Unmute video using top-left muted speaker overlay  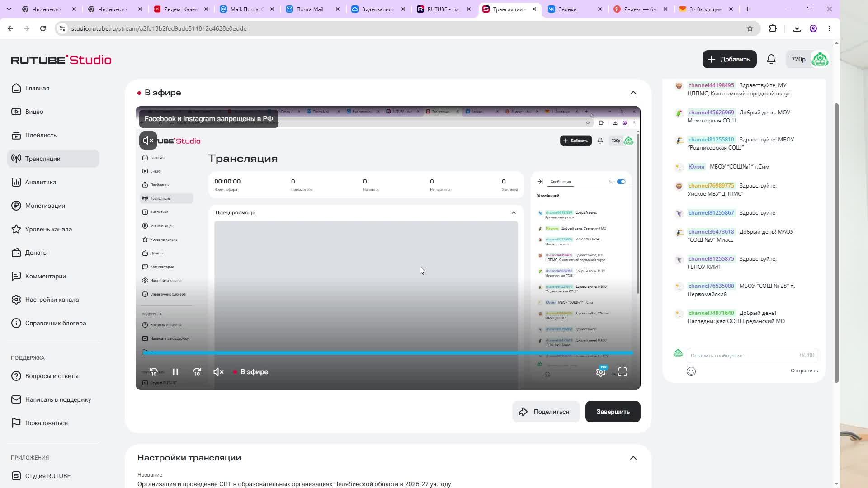[148, 141]
